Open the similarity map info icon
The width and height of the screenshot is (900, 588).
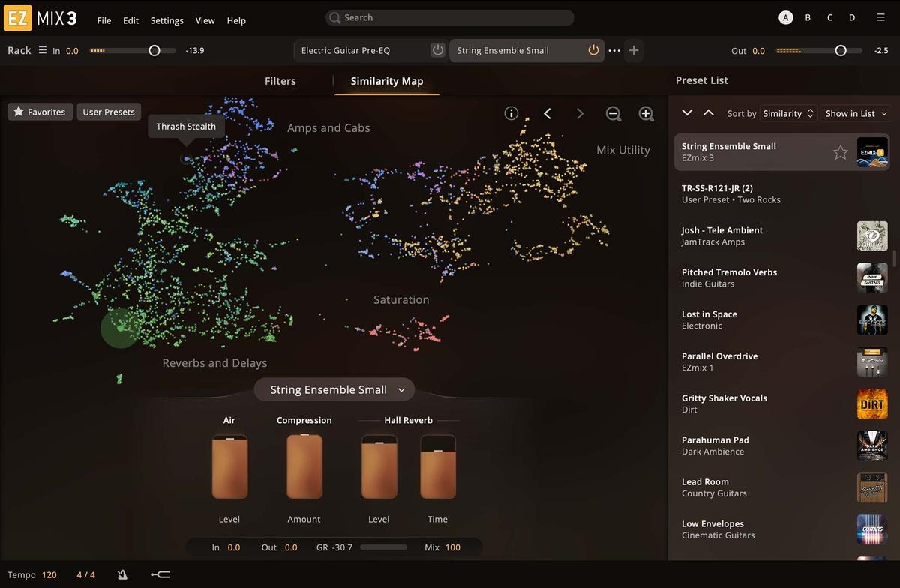pyautogui.click(x=511, y=113)
